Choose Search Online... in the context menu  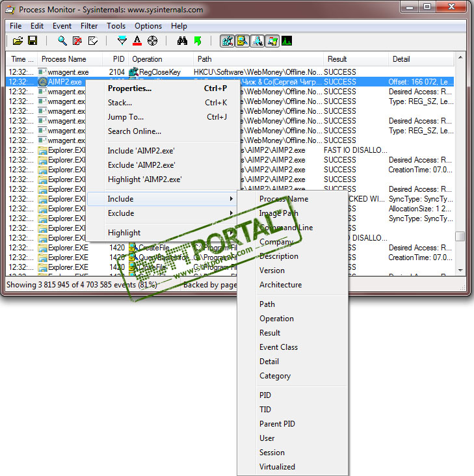click(163, 131)
